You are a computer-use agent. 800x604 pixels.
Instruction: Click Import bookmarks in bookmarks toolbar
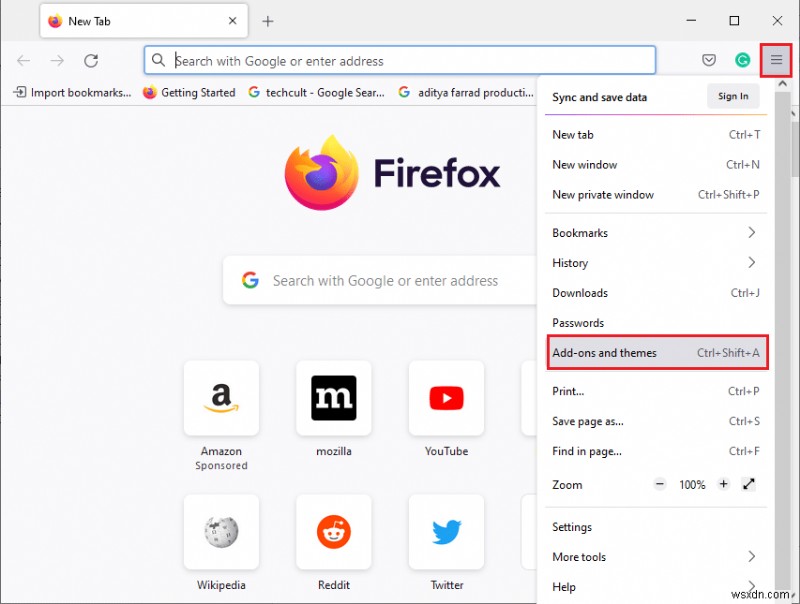(x=72, y=92)
